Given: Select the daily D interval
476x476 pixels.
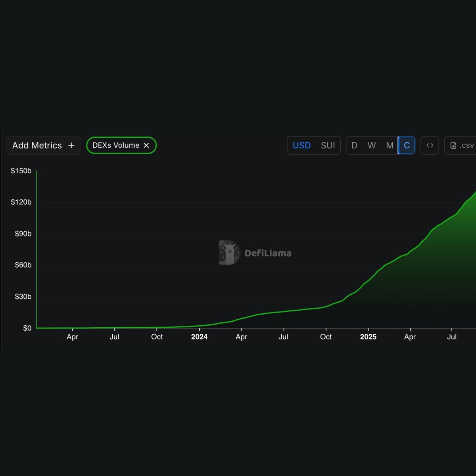Looking at the screenshot, I should (354, 146).
